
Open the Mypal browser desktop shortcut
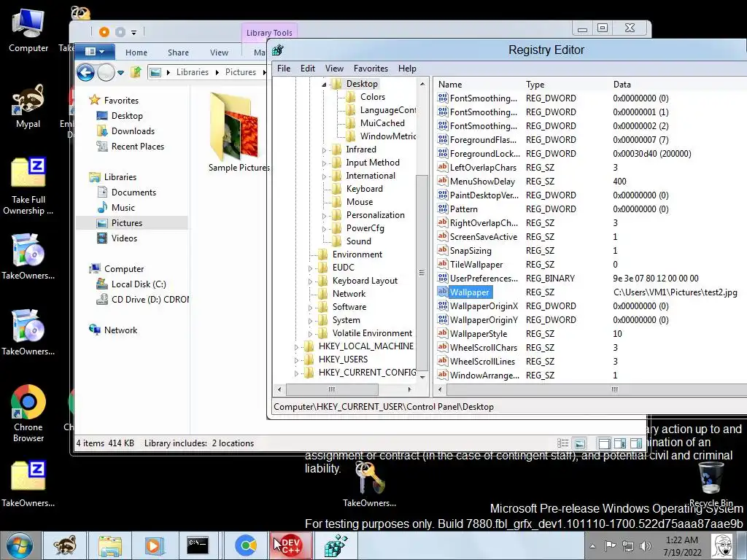[28, 106]
